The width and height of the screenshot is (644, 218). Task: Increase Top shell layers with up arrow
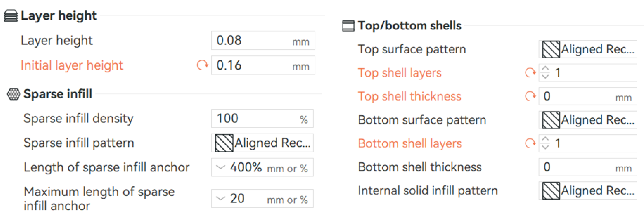[545, 69]
